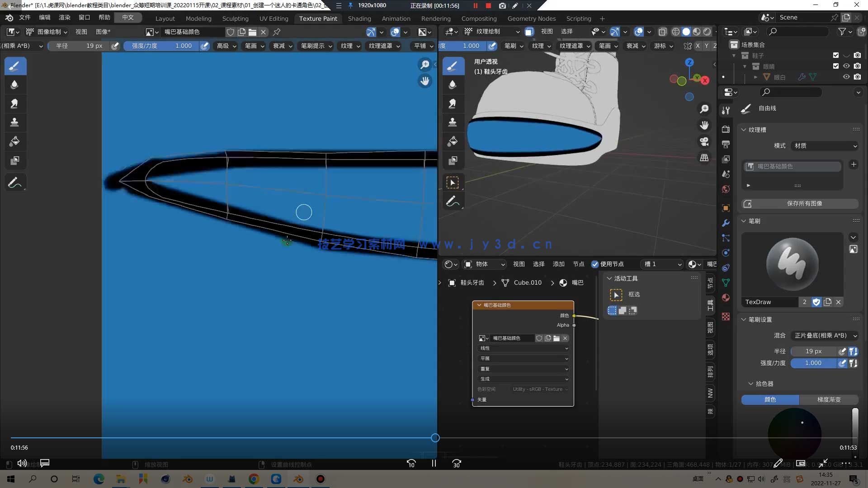Hide the 眼睛 collection with eye icon
This screenshot has width=868, height=488.
point(846,66)
